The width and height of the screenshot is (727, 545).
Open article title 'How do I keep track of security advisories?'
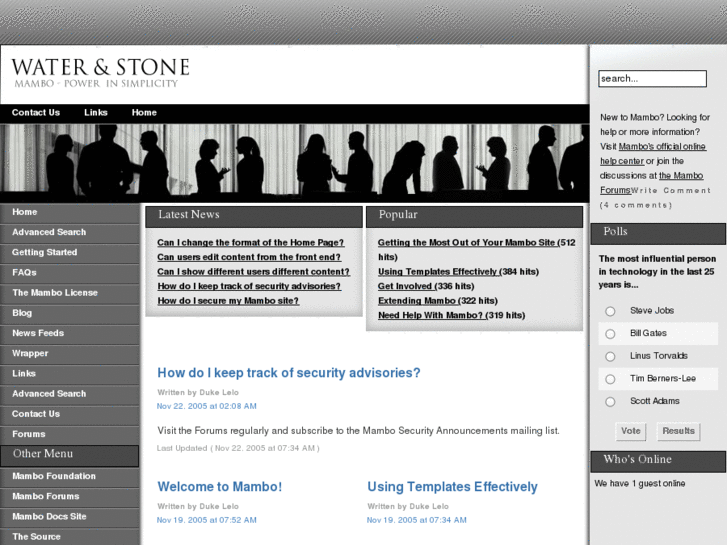[x=289, y=373]
